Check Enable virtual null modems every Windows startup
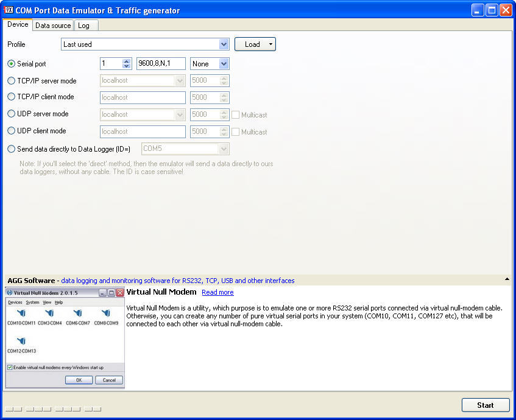Viewport: 516px width, 420px height. click(x=9, y=367)
